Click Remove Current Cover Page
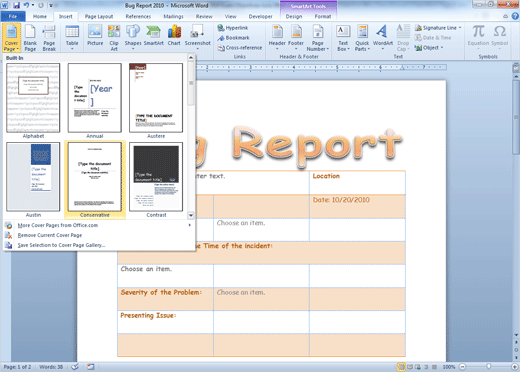The height and width of the screenshot is (372, 520). pos(98,235)
